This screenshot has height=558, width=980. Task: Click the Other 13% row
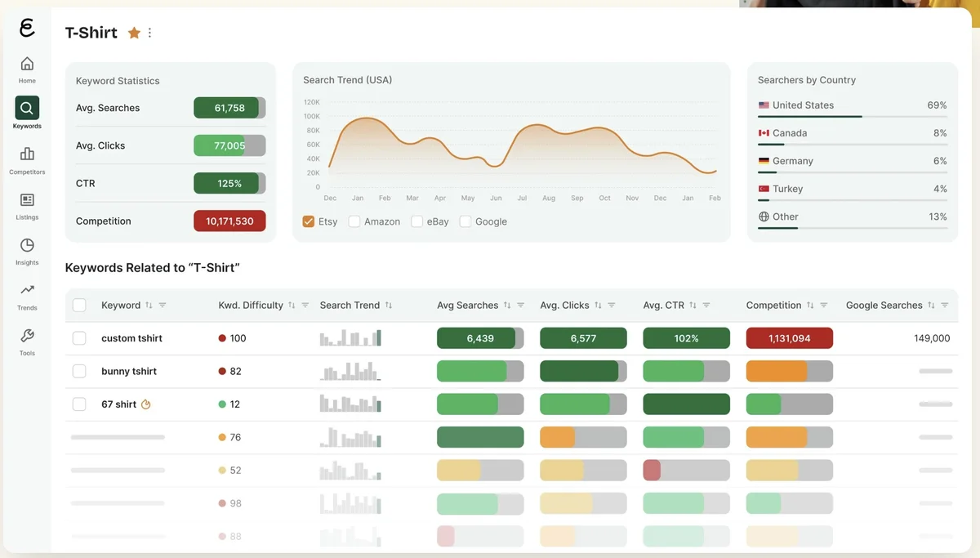pos(853,218)
